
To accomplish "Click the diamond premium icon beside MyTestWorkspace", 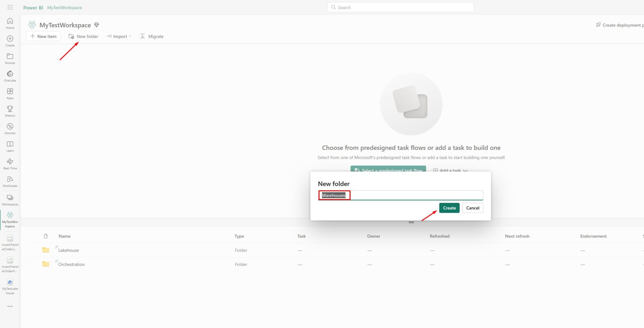I will point(97,25).
